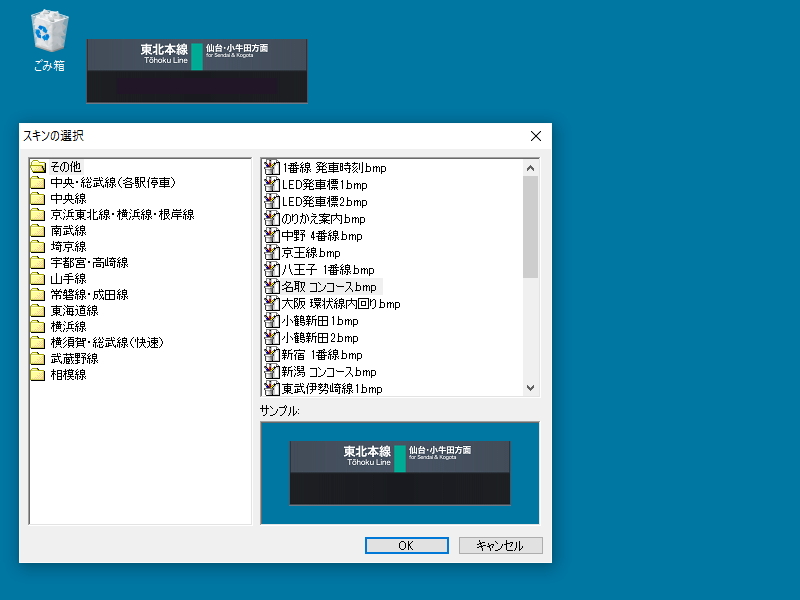Select the 中央・総武線(各駅停車) folder icon

pyautogui.click(x=38, y=183)
